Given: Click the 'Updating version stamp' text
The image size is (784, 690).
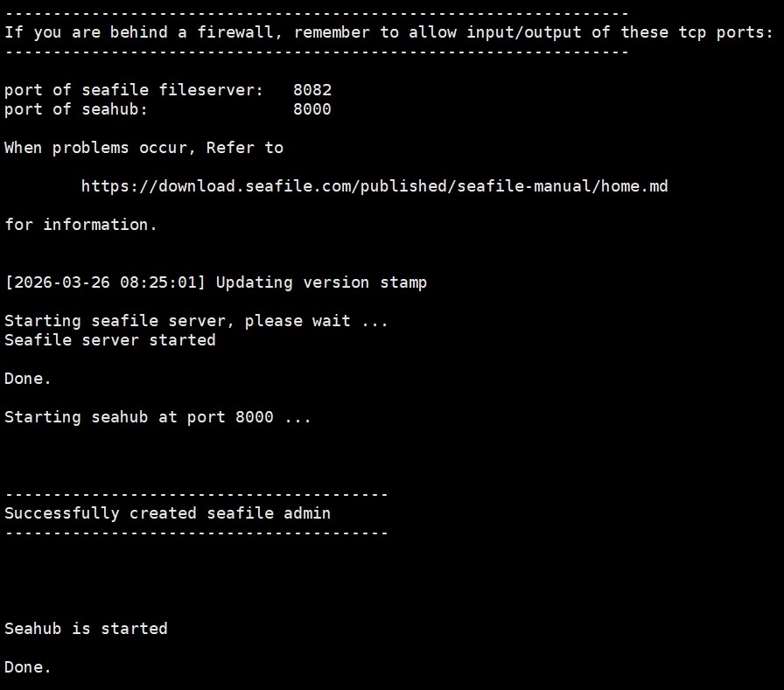Looking at the screenshot, I should pyautogui.click(x=321, y=282).
